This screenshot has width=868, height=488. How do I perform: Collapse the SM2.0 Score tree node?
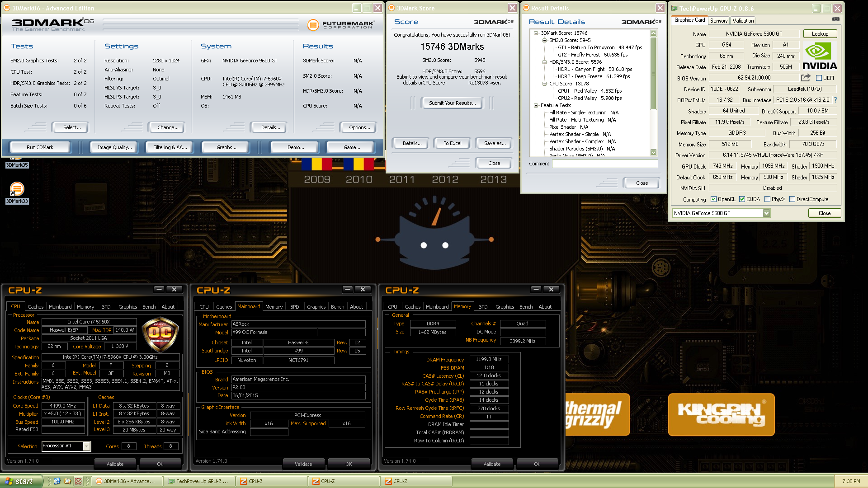[544, 40]
